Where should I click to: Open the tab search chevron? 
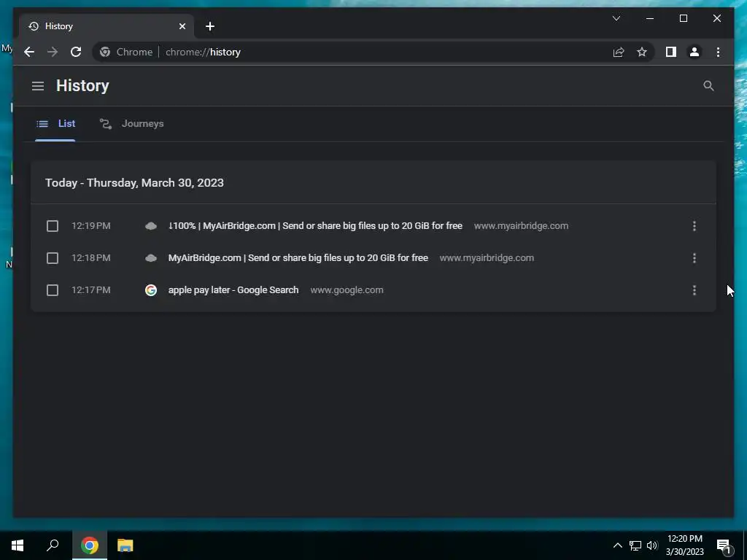[x=616, y=18]
